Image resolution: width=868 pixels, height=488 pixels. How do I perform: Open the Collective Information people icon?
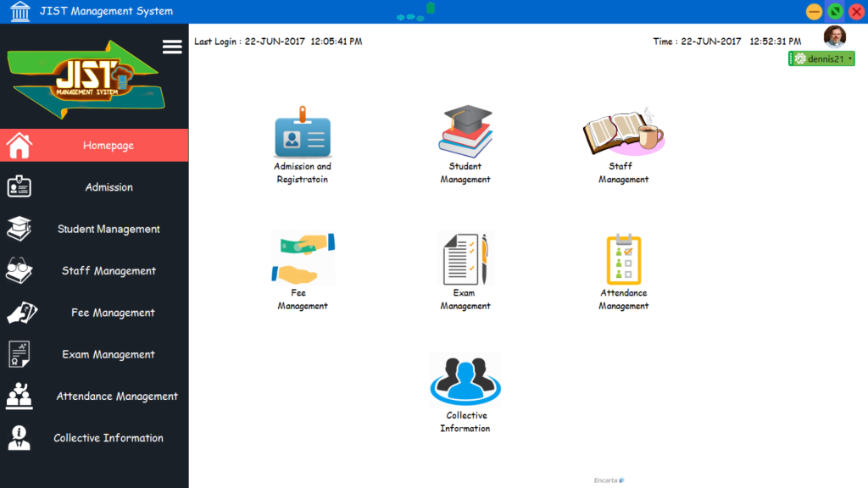point(465,381)
